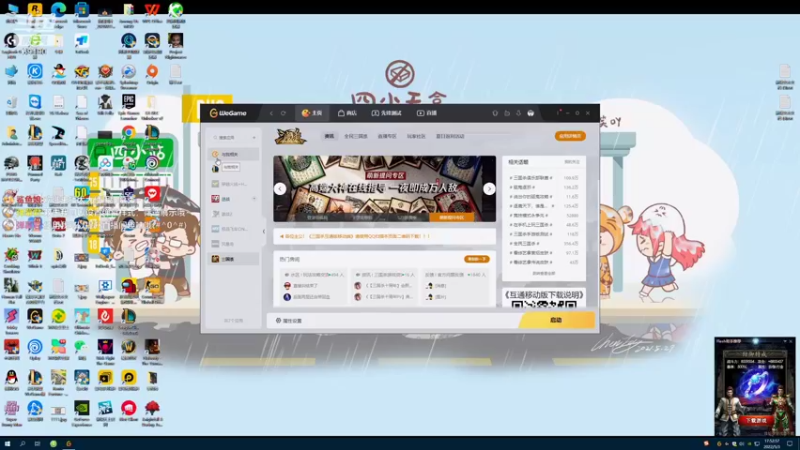
Task: Switch to the 直播专区 tab
Action: [x=387, y=136]
